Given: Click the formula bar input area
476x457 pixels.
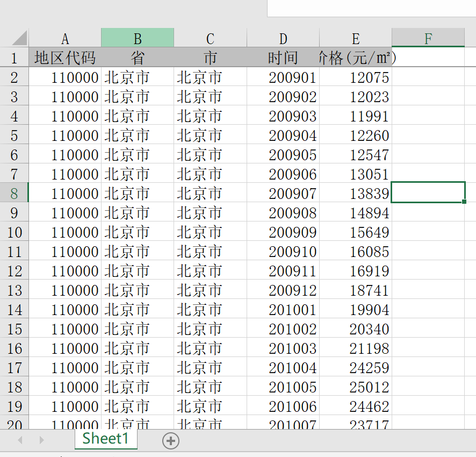Looking at the screenshot, I should (x=371, y=8).
